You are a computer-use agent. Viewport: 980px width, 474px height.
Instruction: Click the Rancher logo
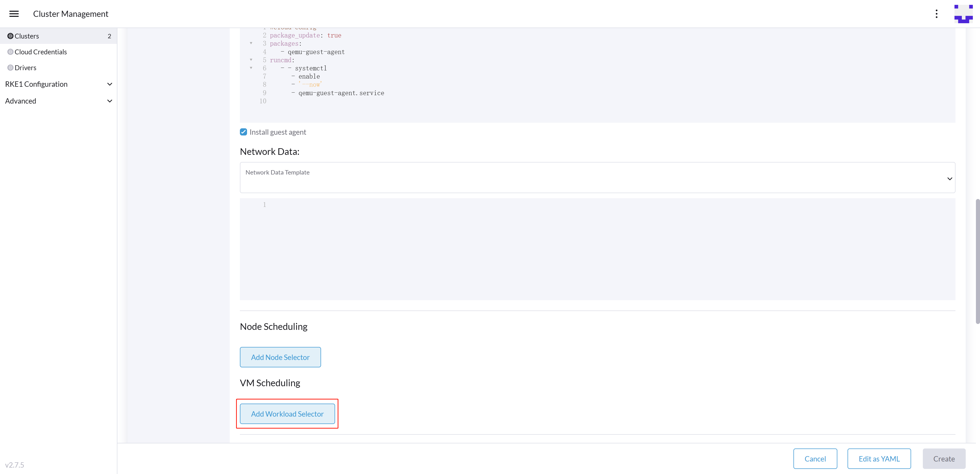(964, 14)
